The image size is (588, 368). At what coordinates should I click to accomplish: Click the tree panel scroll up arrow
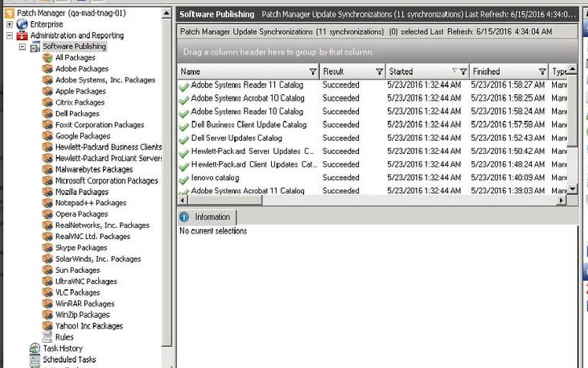(x=167, y=13)
